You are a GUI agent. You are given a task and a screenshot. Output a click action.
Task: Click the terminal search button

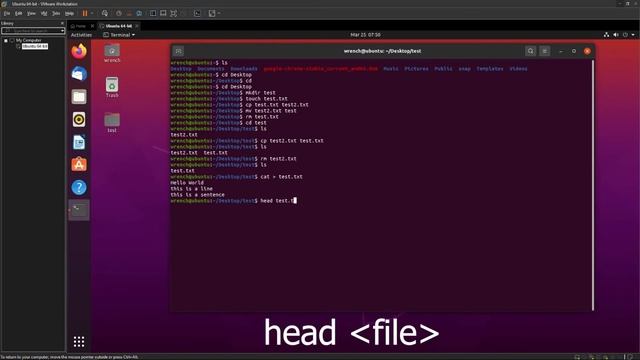[530, 51]
